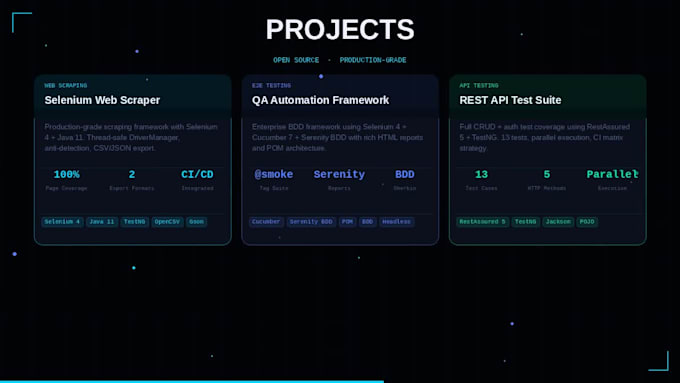This screenshot has width=680, height=383.
Task: Click the CI/CD Integrated stat
Action: tap(197, 180)
